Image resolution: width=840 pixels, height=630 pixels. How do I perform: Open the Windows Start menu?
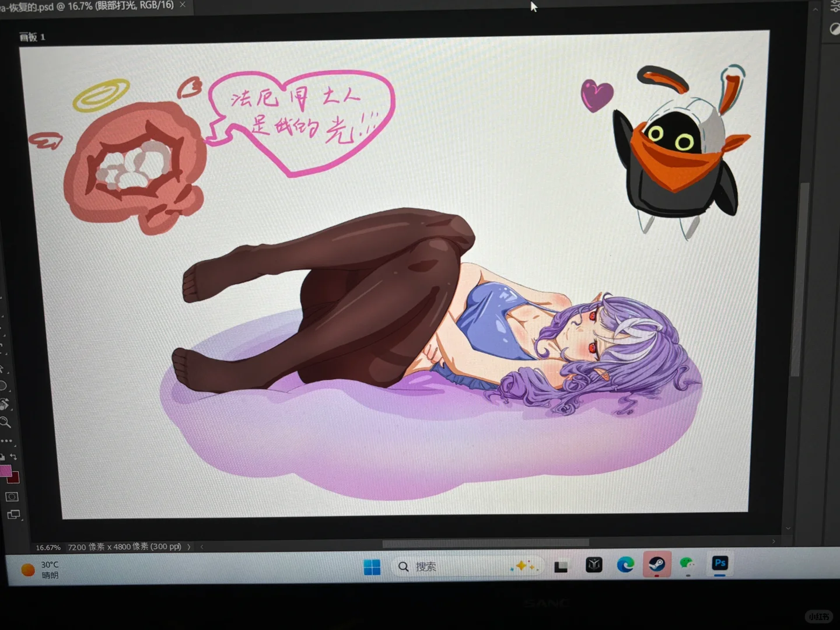[x=372, y=566]
